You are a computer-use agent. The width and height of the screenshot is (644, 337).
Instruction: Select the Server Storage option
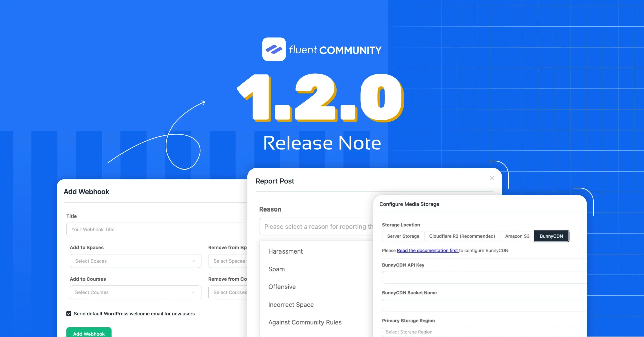[x=403, y=236]
